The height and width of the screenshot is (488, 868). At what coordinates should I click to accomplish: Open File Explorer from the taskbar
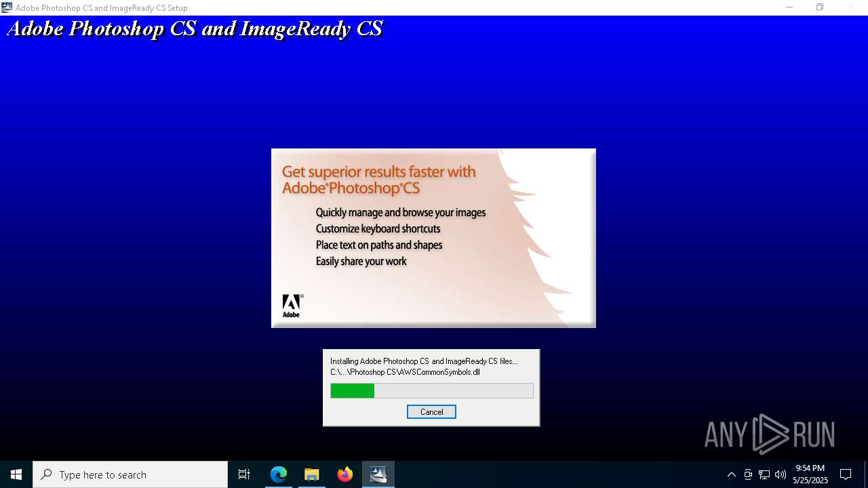[x=312, y=474]
